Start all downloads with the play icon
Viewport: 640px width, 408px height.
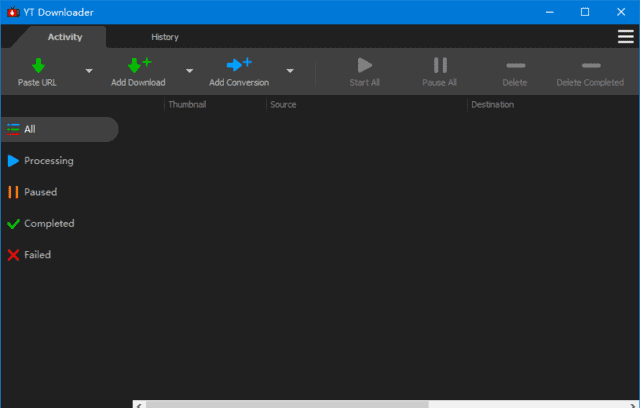(x=364, y=65)
